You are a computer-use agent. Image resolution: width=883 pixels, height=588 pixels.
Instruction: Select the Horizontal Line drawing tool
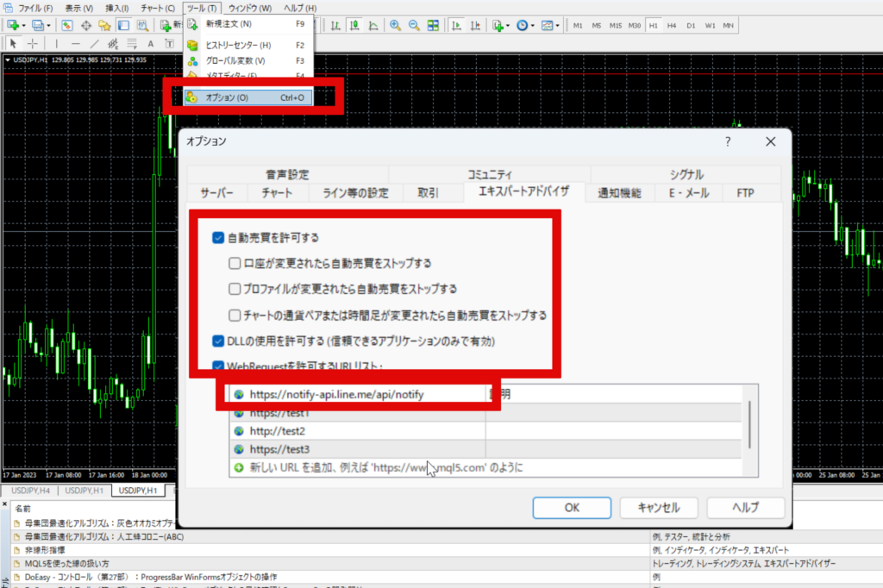point(76,43)
